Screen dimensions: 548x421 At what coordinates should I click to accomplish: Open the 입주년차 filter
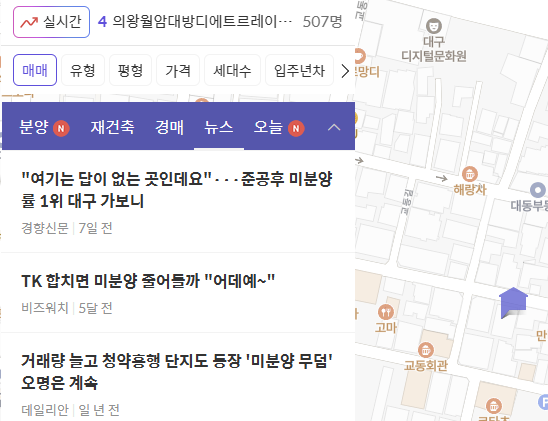(x=300, y=70)
